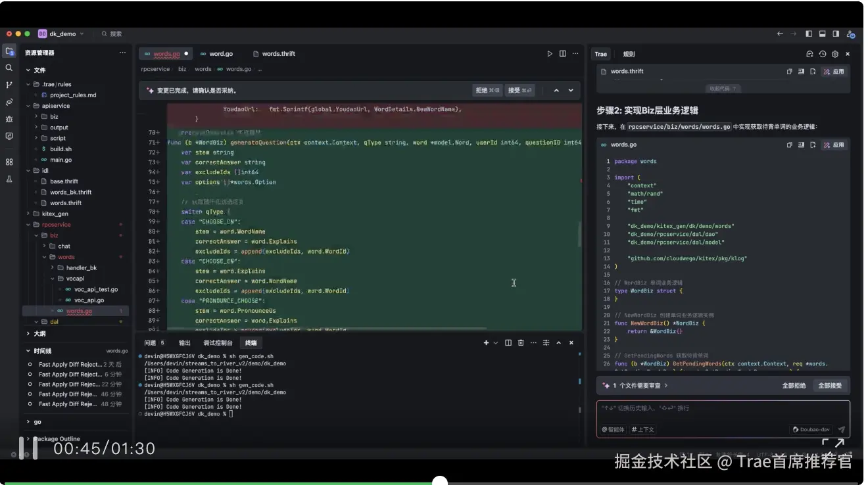Open chat history clock icon in Trae
The height and width of the screenshot is (485, 868).
822,54
